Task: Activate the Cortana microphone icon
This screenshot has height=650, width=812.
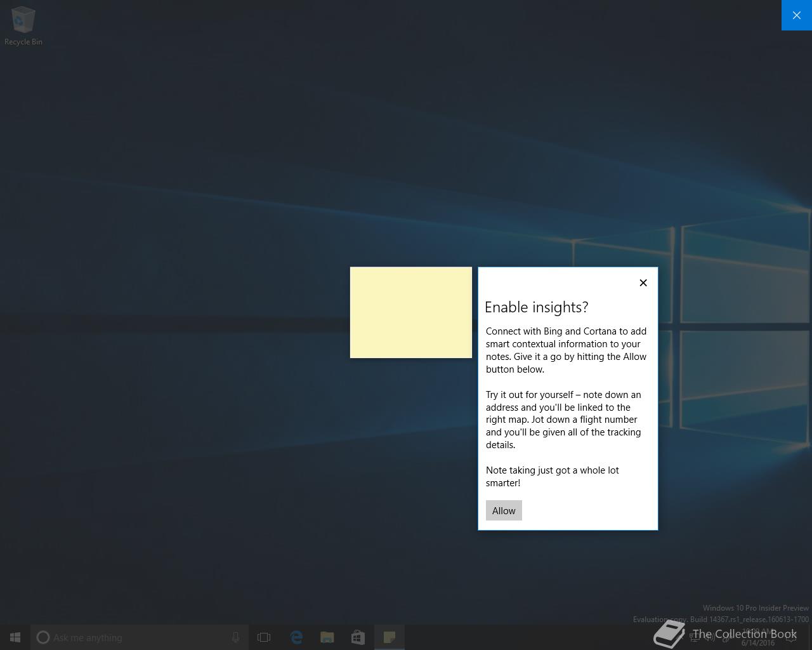Action: tap(235, 637)
